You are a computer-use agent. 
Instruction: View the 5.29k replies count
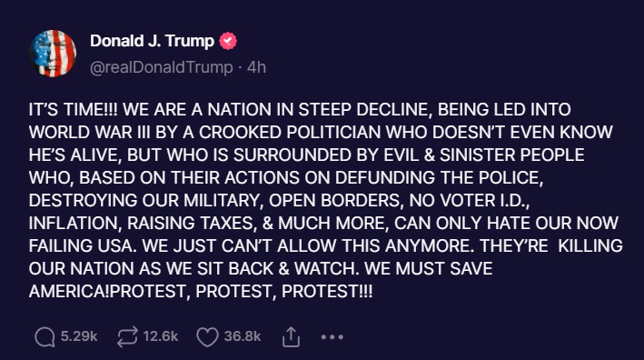(79, 336)
